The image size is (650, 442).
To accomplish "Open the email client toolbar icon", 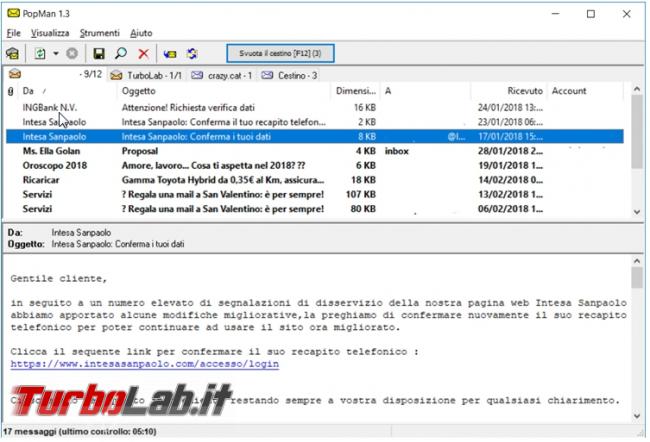I will pyautogui.click(x=12, y=53).
